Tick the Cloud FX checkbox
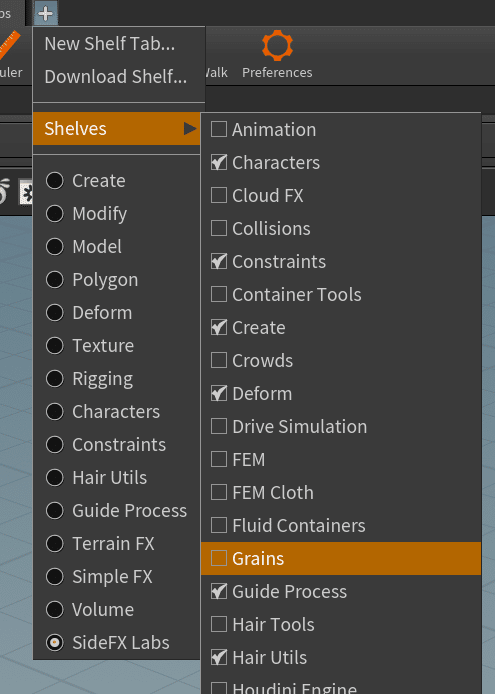The image size is (495, 694). [x=219, y=195]
